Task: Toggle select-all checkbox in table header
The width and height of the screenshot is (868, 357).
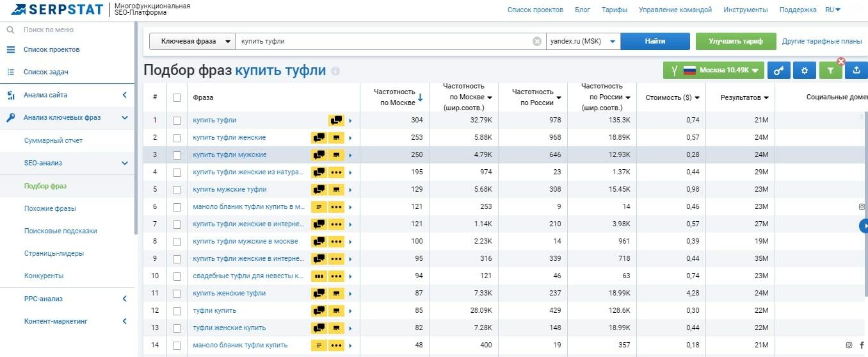Action: point(177,97)
